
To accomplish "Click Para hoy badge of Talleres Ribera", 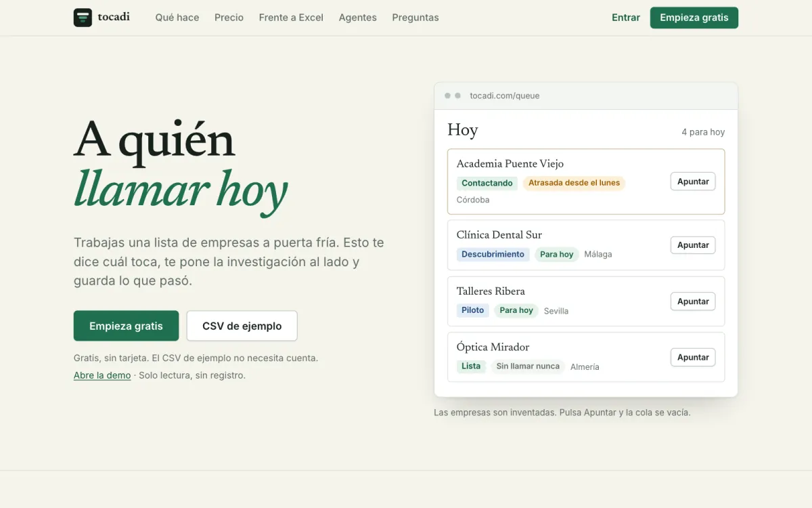I will [516, 310].
